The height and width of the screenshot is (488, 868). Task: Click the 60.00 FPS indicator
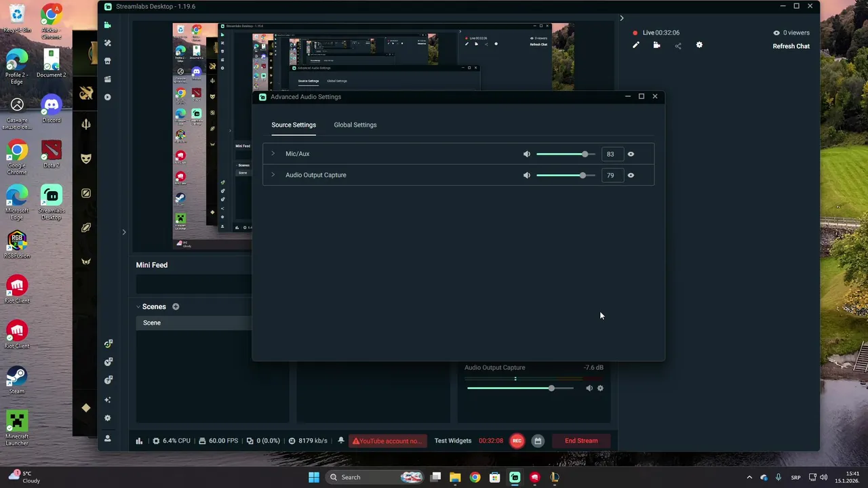click(218, 441)
